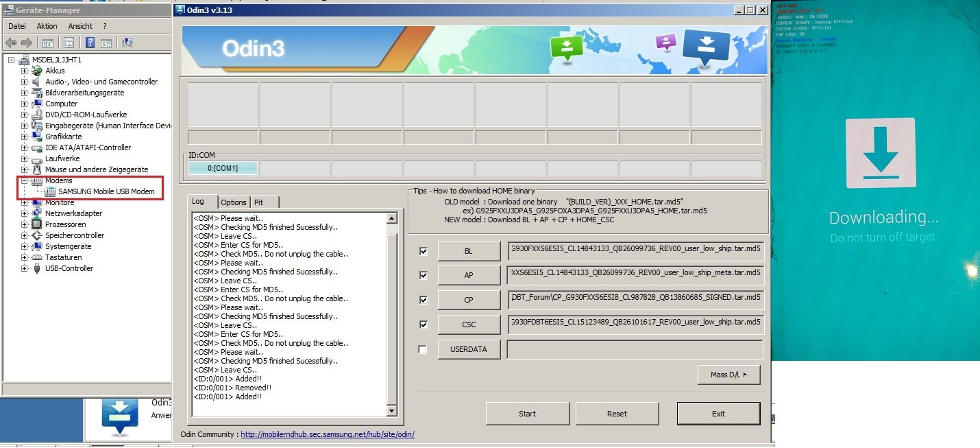Click the Reset button in Odin3
The height and width of the screenshot is (448, 980).
[x=617, y=414]
